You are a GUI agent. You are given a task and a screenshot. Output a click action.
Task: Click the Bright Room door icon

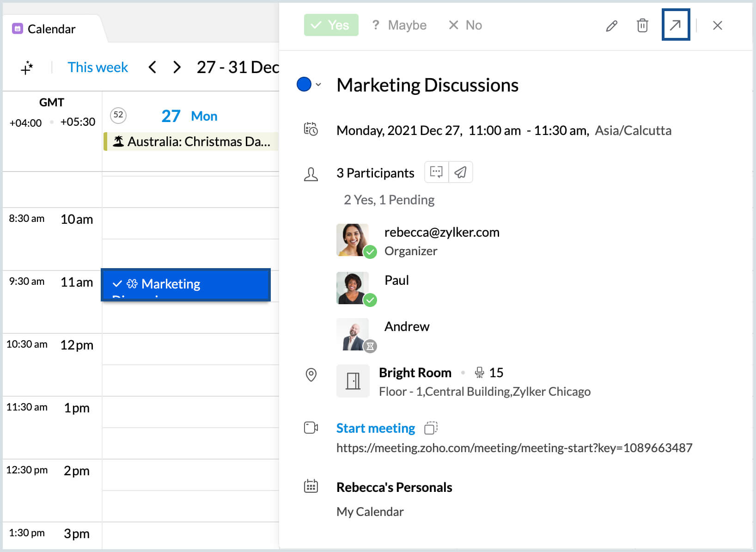tap(353, 381)
